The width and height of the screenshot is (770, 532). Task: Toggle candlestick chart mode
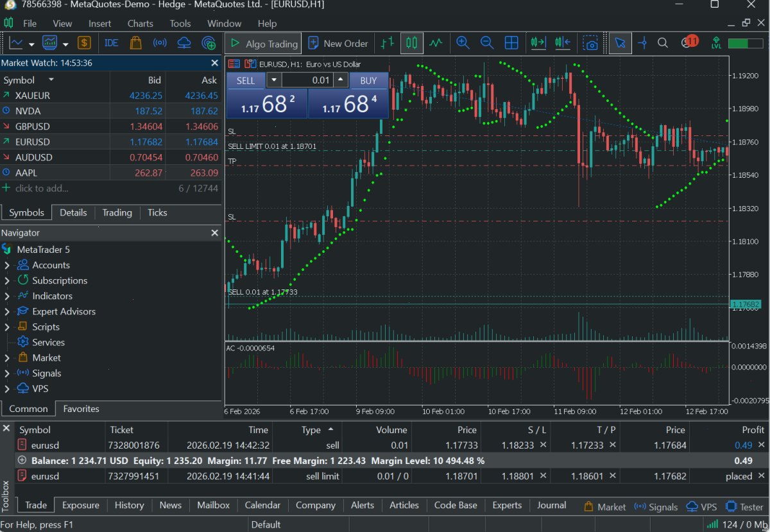[412, 43]
